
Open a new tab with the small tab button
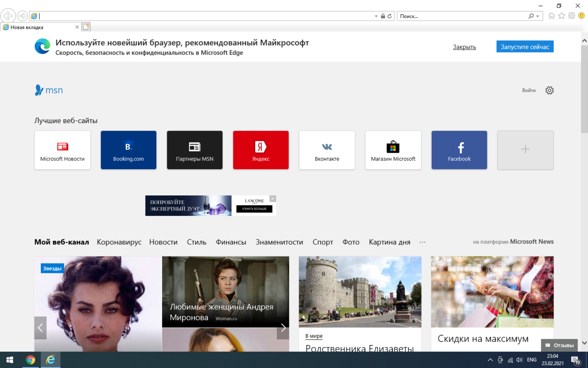(86, 27)
